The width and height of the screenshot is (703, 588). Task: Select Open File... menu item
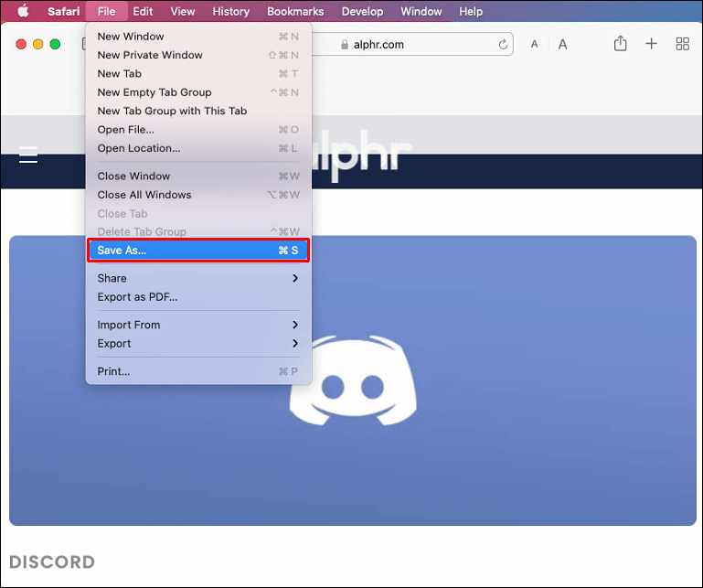tap(198, 130)
